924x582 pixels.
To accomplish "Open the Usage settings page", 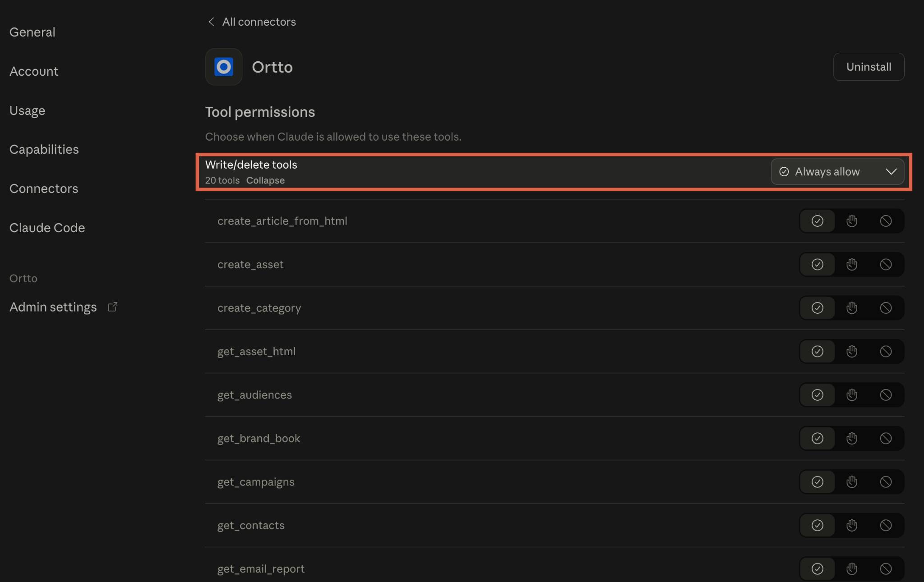I will [27, 110].
